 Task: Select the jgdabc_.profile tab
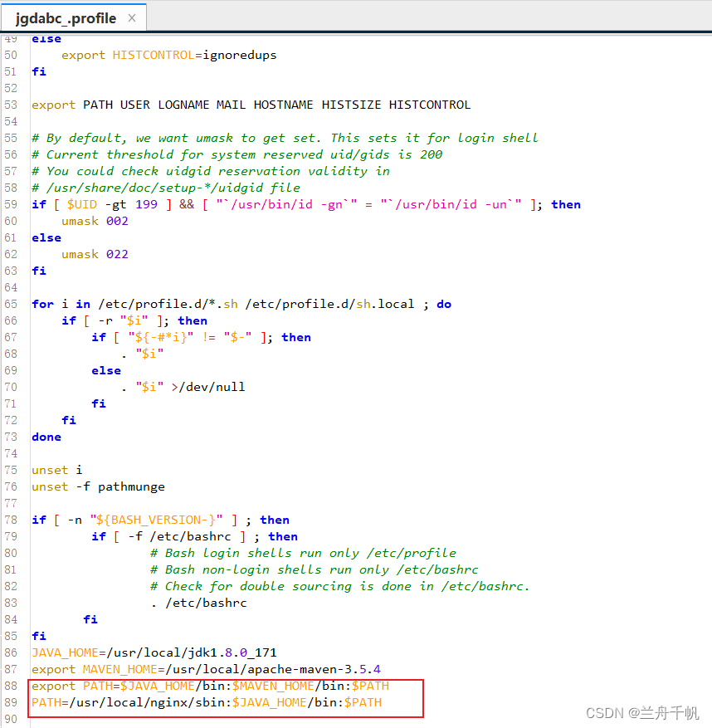pos(73,18)
